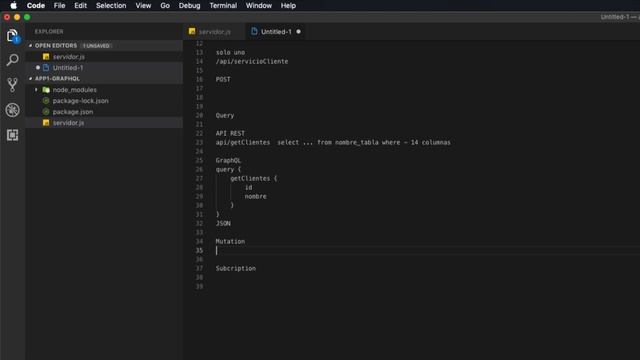
Task: Open the File menu
Action: (x=60, y=5)
